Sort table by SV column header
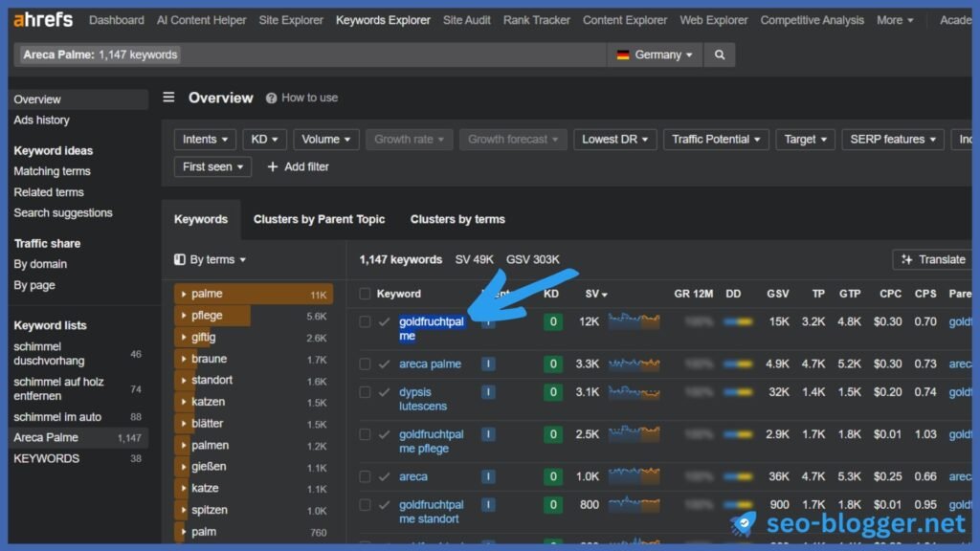The image size is (980, 551). [595, 294]
